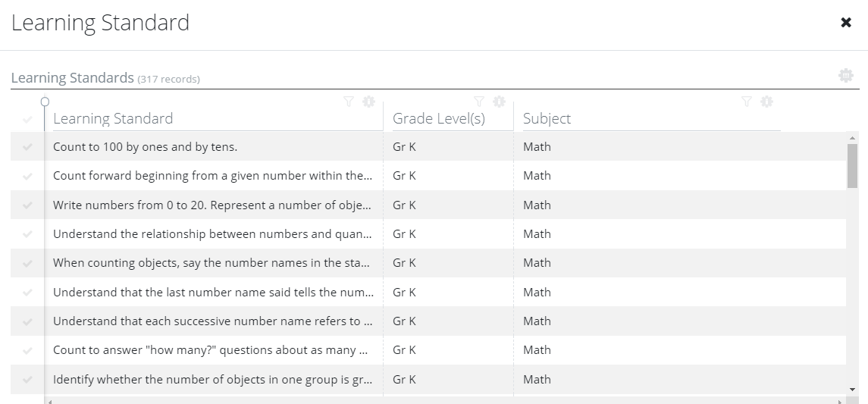Click the vertical scrollbar down arrow
Image resolution: width=868 pixels, height=404 pixels.
coord(852,390)
